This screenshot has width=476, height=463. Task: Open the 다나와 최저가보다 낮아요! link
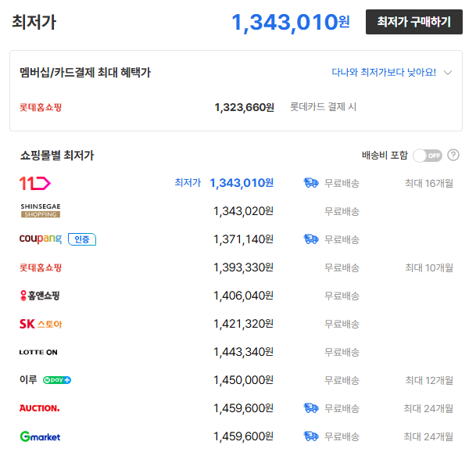384,72
